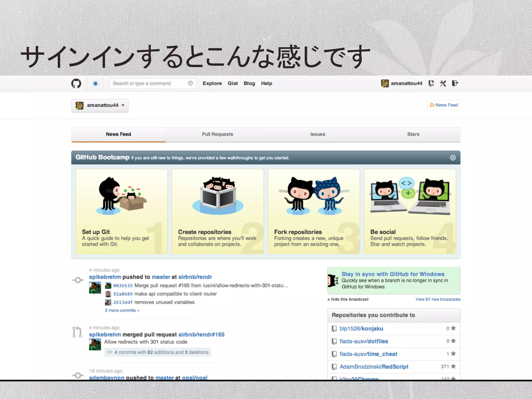Click the star icon for blp1526/konjaku
Viewport: 532px width, 399px height.
[453, 328]
